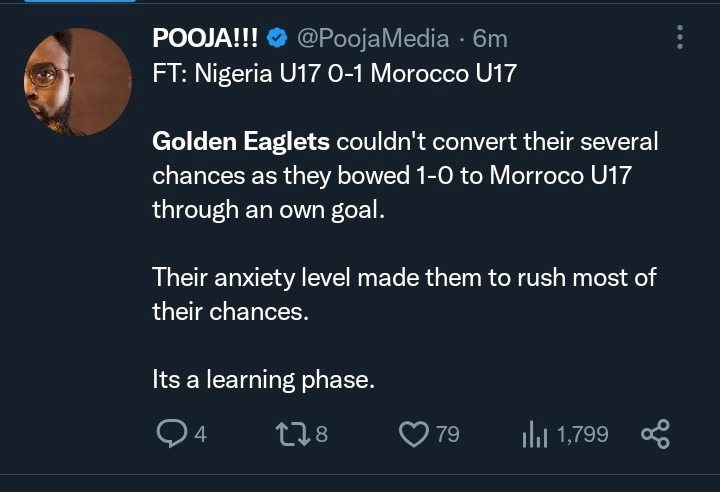Click the POOJA!!! display name

pyautogui.click(x=205, y=39)
